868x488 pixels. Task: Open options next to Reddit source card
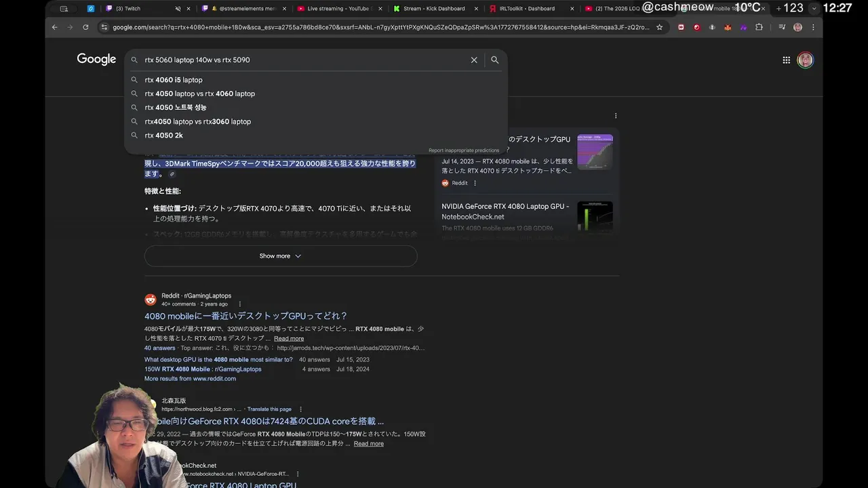tap(475, 183)
